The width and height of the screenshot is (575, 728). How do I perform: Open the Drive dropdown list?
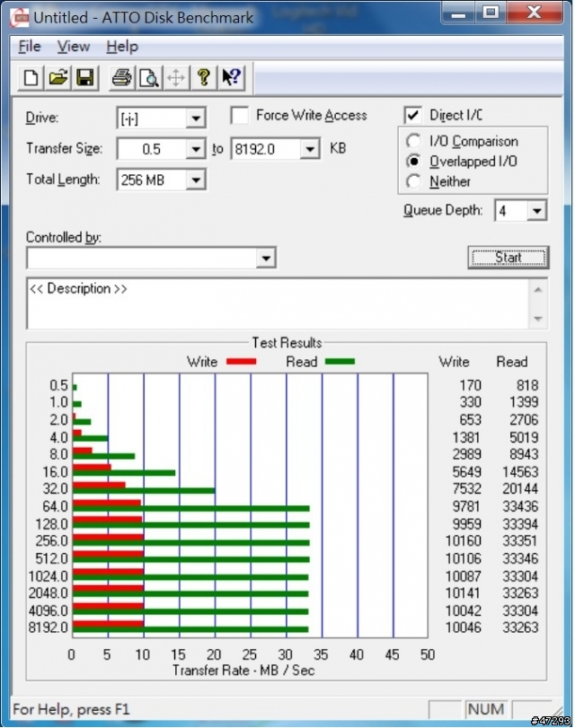(x=196, y=118)
